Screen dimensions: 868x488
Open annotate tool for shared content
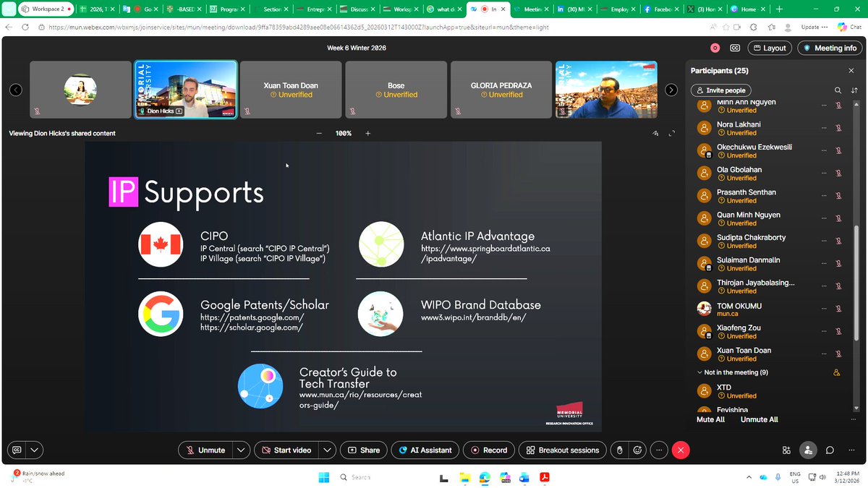click(656, 133)
